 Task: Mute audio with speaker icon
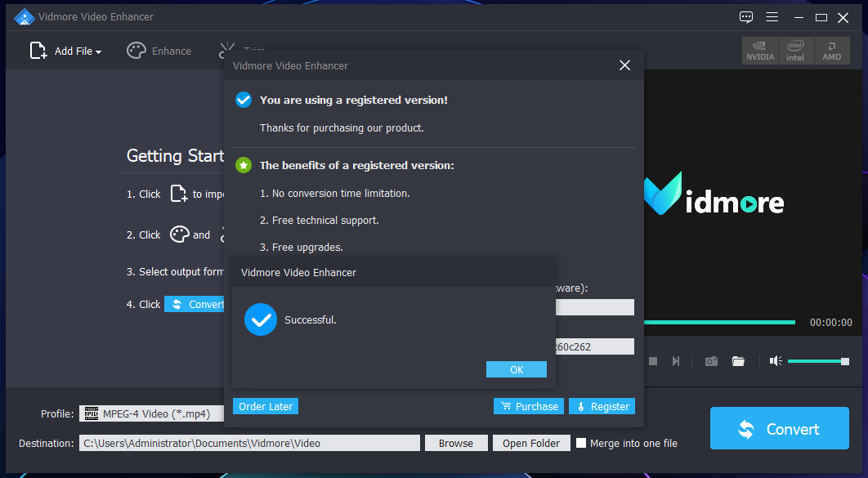(776, 361)
